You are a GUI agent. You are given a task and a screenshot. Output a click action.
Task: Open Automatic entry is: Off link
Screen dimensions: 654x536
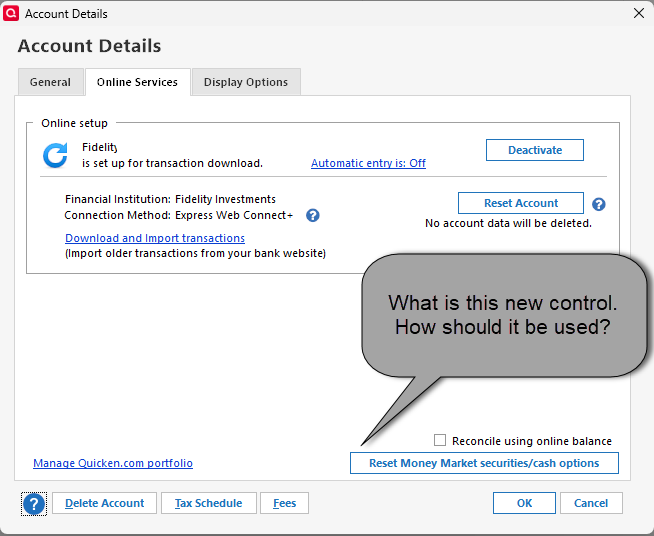(368, 163)
